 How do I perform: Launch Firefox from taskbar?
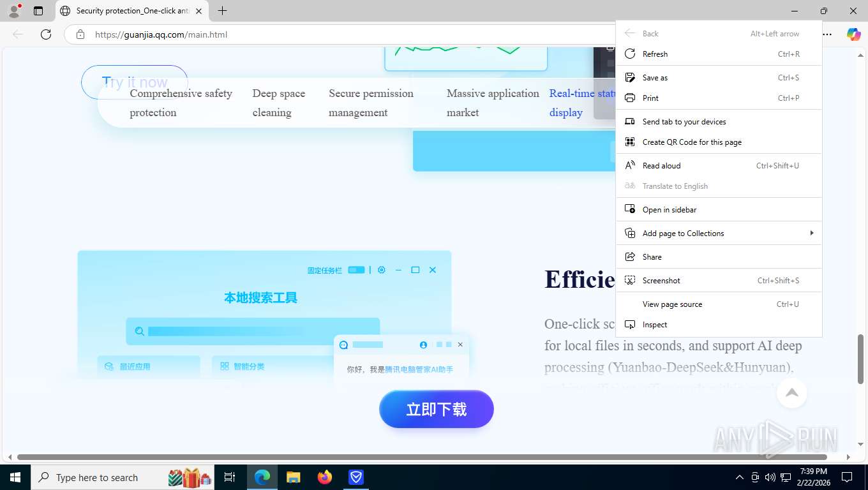coord(325,477)
